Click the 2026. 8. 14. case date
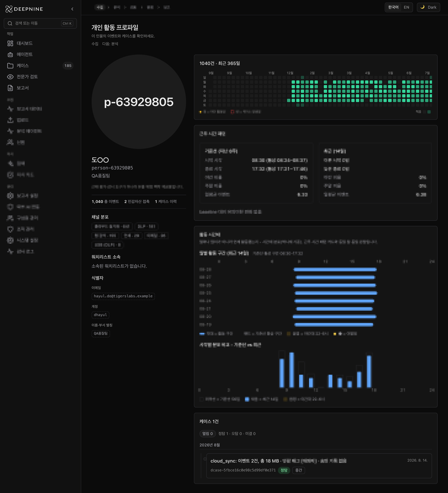The image size is (448, 493). (x=417, y=460)
